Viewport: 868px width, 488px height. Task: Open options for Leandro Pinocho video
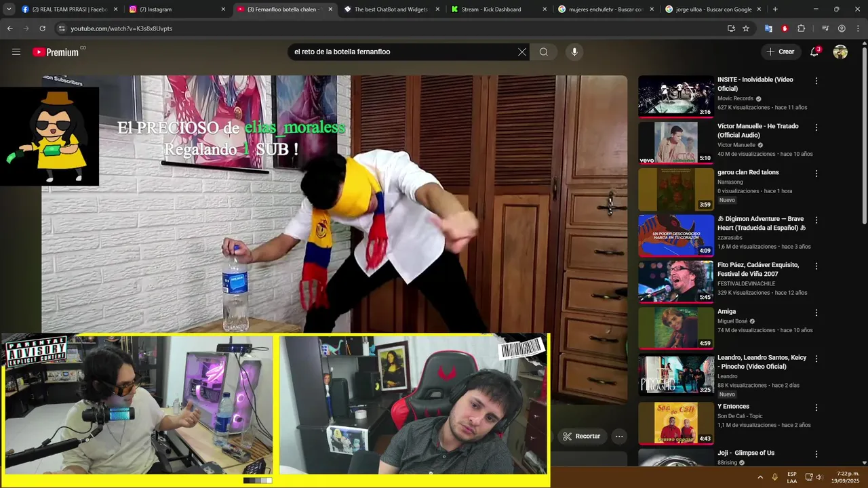tap(816, 359)
